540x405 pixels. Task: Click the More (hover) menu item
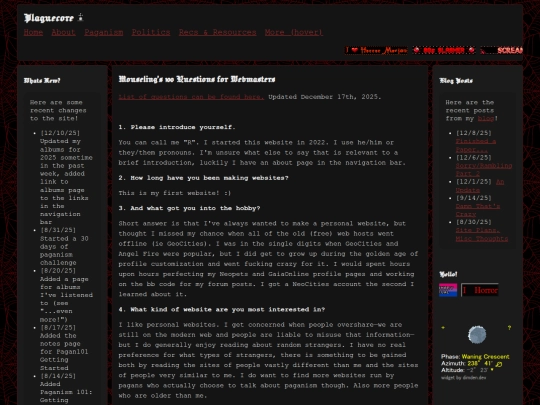tap(294, 32)
